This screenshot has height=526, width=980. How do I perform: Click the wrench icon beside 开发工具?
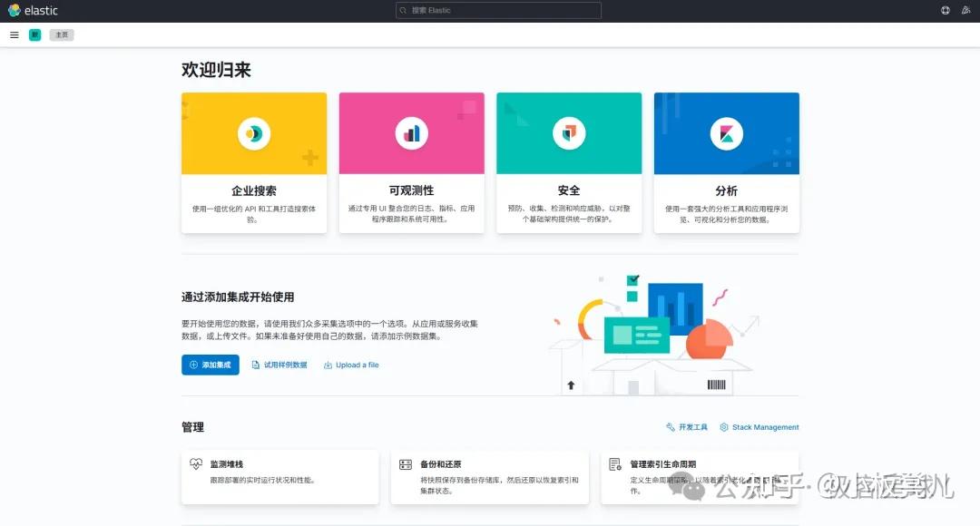tap(669, 426)
